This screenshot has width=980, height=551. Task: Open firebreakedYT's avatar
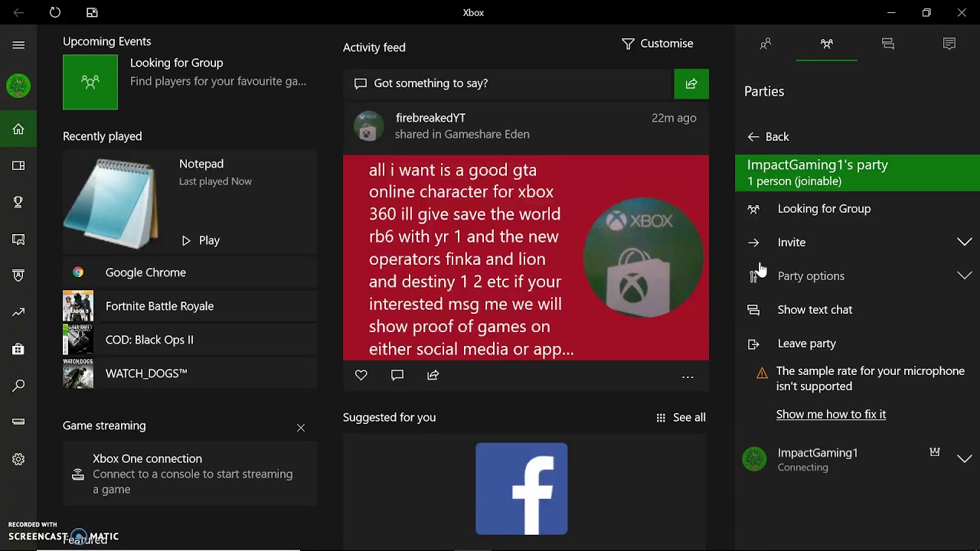(x=368, y=126)
